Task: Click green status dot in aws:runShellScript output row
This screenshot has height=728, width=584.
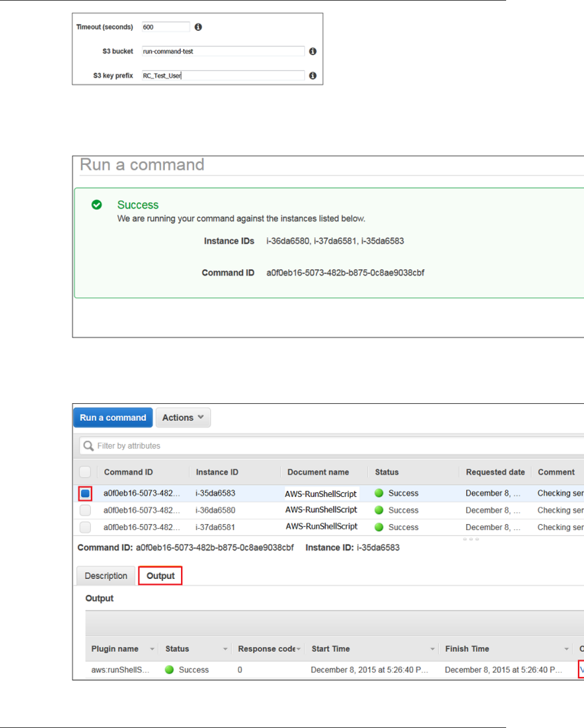Action: 169,670
